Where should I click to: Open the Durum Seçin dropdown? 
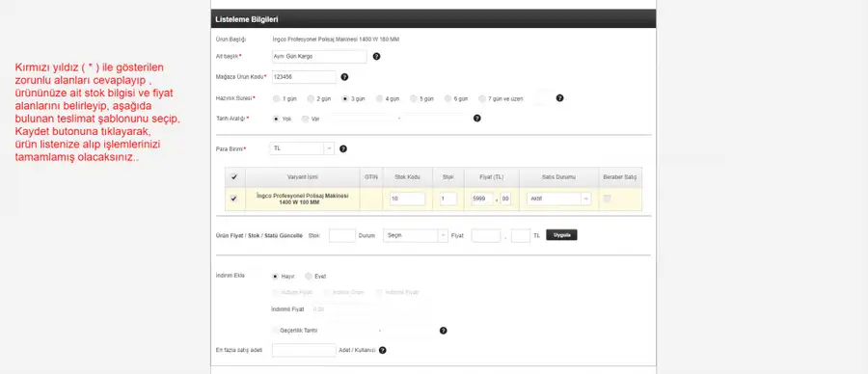coord(415,236)
